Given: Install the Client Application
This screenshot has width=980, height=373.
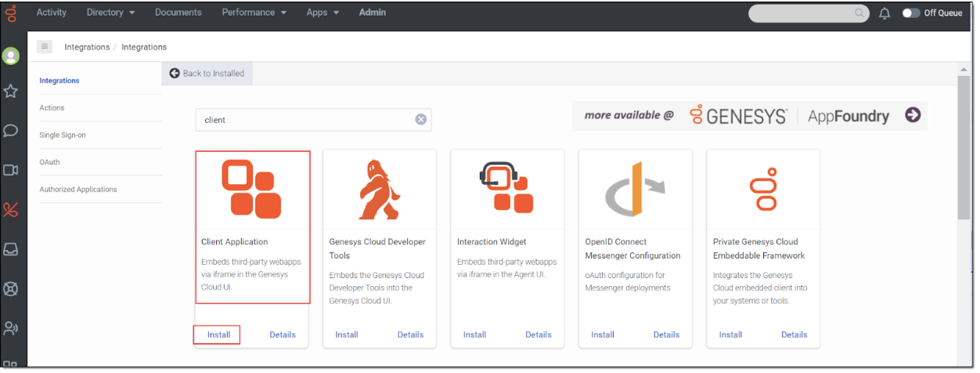Looking at the screenshot, I should (x=218, y=335).
